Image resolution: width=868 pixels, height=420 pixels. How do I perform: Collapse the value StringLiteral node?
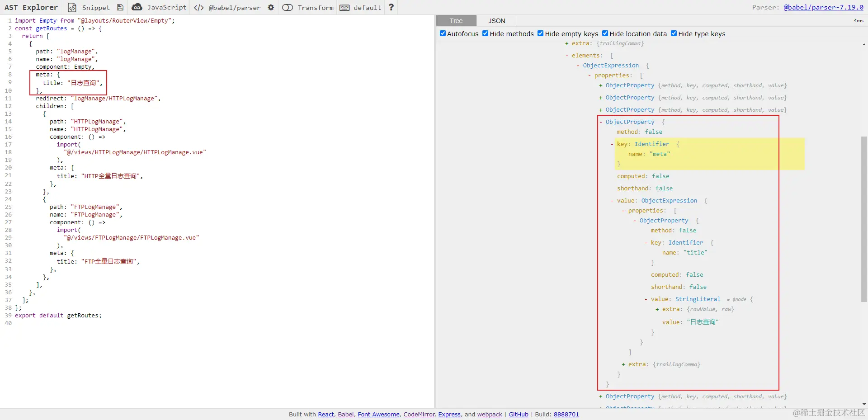[x=646, y=299]
